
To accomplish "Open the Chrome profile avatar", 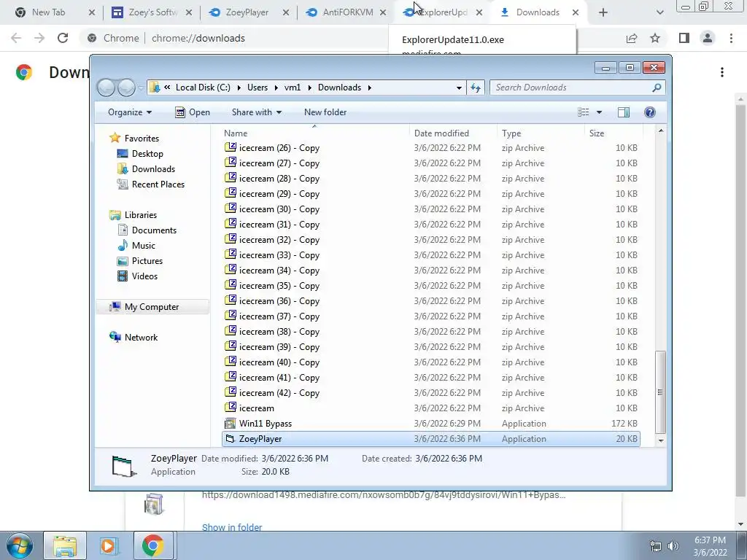I will coord(708,38).
